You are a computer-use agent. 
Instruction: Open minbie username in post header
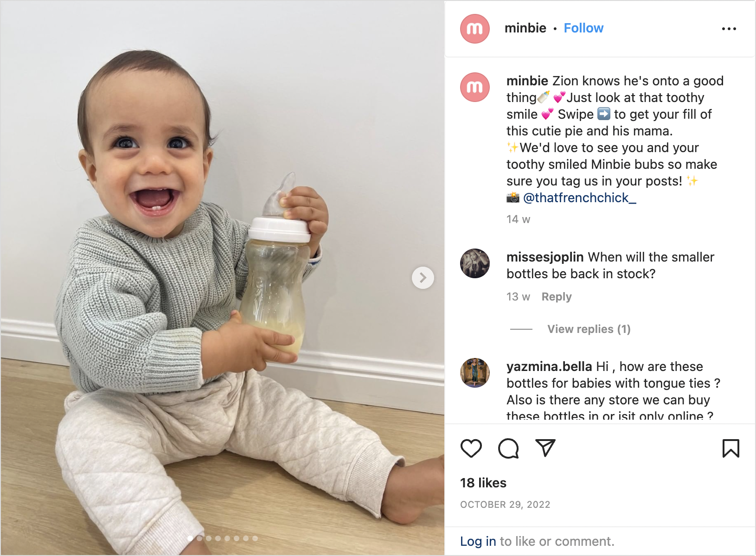(x=525, y=28)
